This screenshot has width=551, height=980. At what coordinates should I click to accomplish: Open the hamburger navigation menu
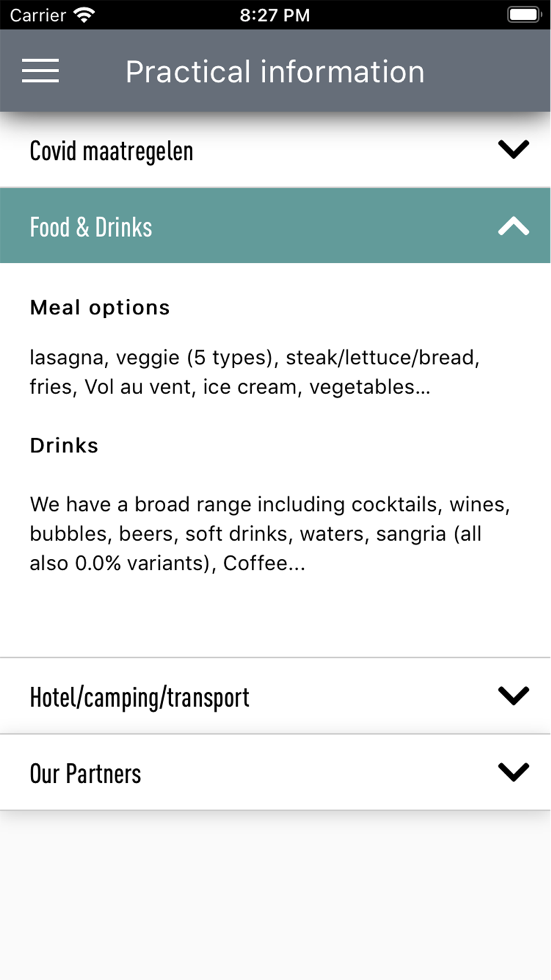[40, 71]
